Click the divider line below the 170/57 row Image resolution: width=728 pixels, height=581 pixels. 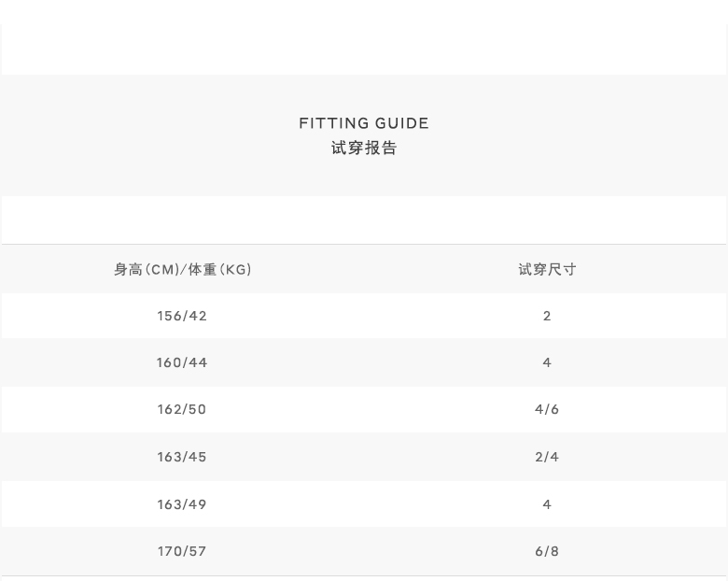coord(364,575)
